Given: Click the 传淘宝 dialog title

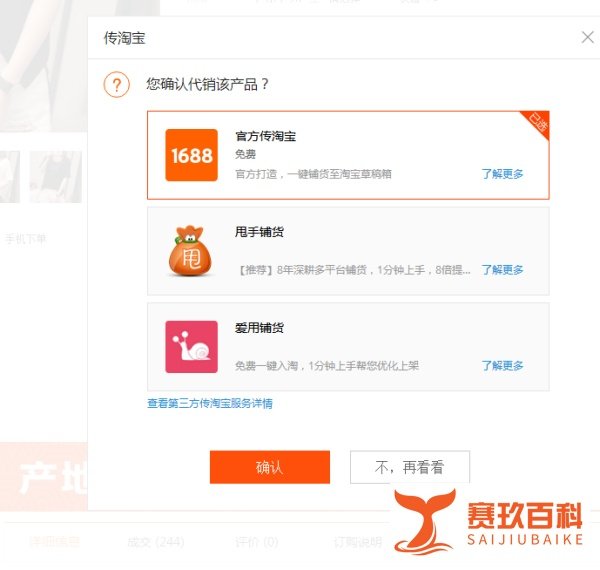Looking at the screenshot, I should coord(124,38).
